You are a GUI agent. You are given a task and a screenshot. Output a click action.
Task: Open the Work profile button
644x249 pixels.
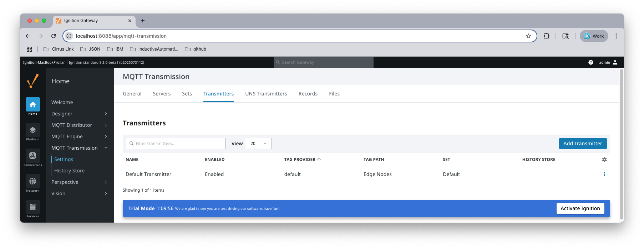coord(594,36)
